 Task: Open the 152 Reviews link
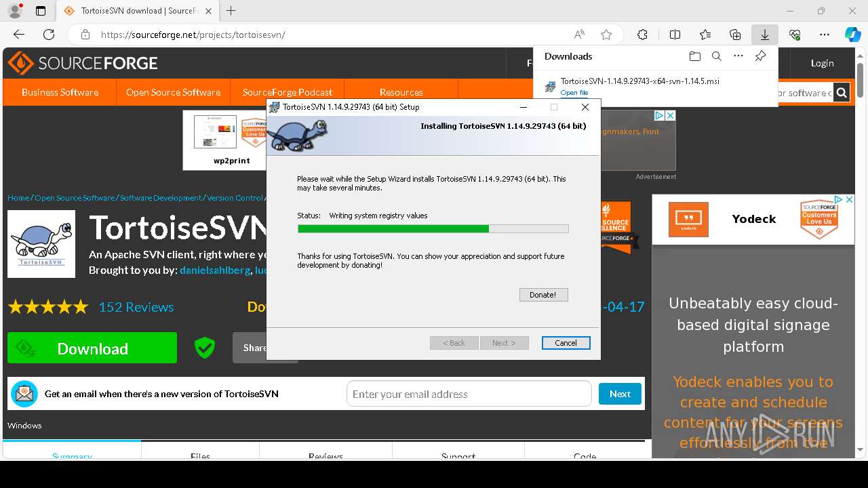pyautogui.click(x=136, y=307)
